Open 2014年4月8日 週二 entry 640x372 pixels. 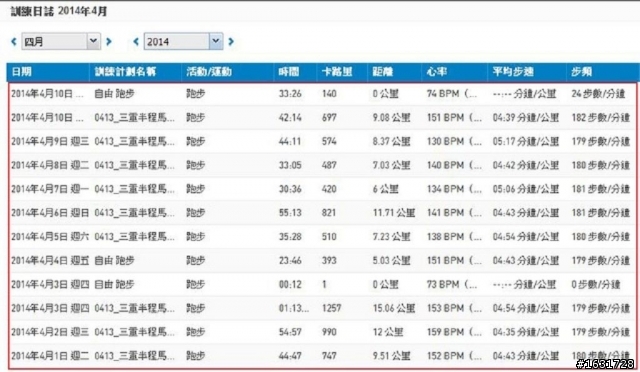(x=50, y=165)
